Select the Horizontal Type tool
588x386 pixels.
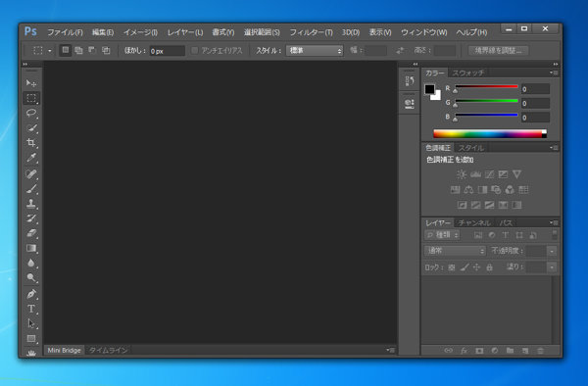pos(31,309)
